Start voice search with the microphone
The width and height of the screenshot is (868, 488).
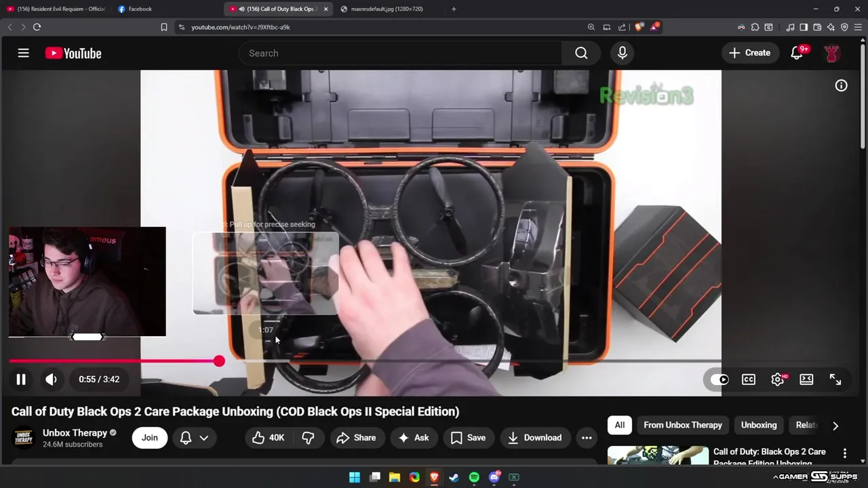pyautogui.click(x=623, y=53)
